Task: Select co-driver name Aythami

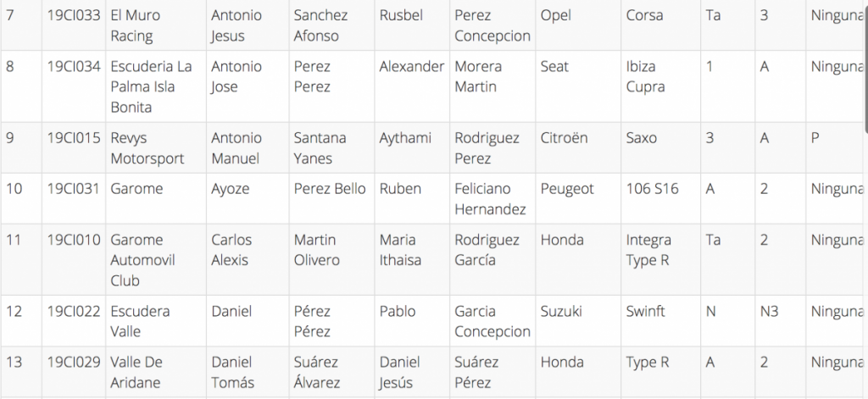Action: click(406, 138)
